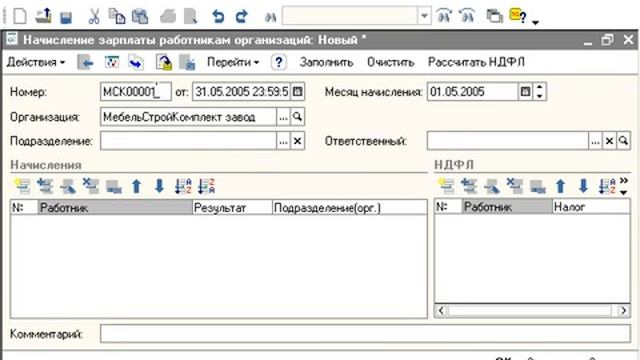640x360 pixels.
Task: Click the Open file icon in main toolbar
Action: [43, 16]
